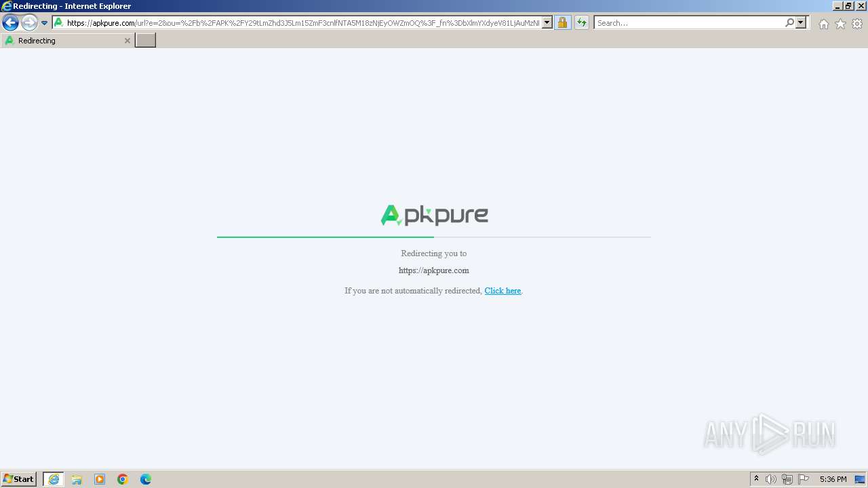Open the Tools gear icon
Viewport: 868px width, 488px height.
[x=857, y=24]
